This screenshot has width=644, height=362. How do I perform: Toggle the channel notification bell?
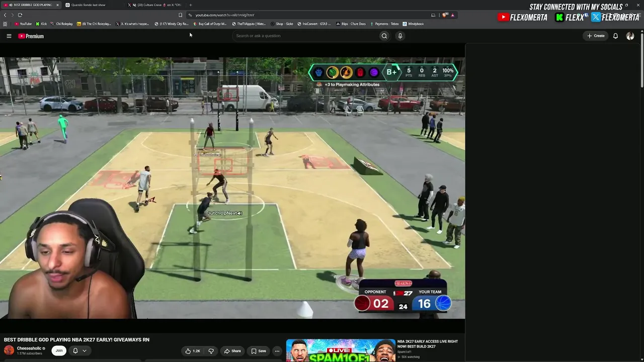[75, 350]
